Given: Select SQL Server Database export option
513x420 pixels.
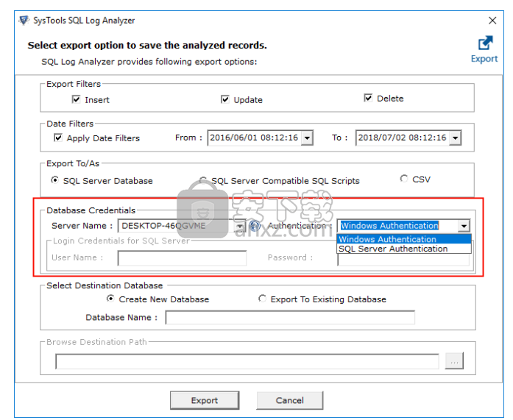Looking at the screenshot, I should [55, 180].
